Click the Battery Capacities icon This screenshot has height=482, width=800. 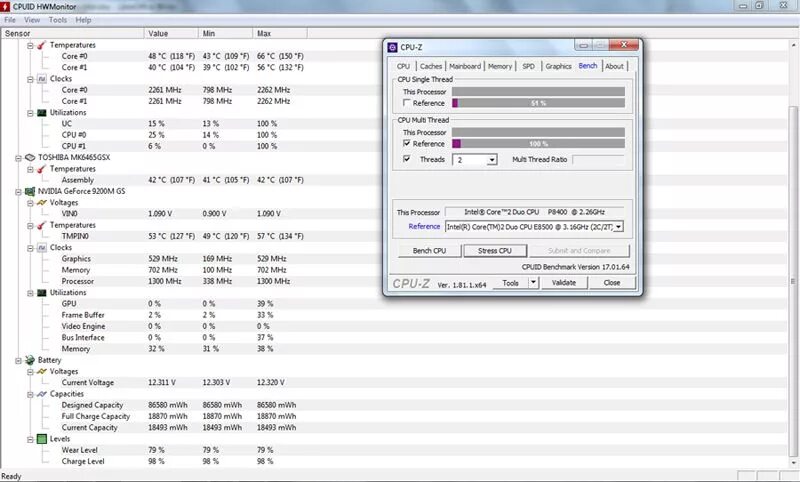click(x=42, y=394)
